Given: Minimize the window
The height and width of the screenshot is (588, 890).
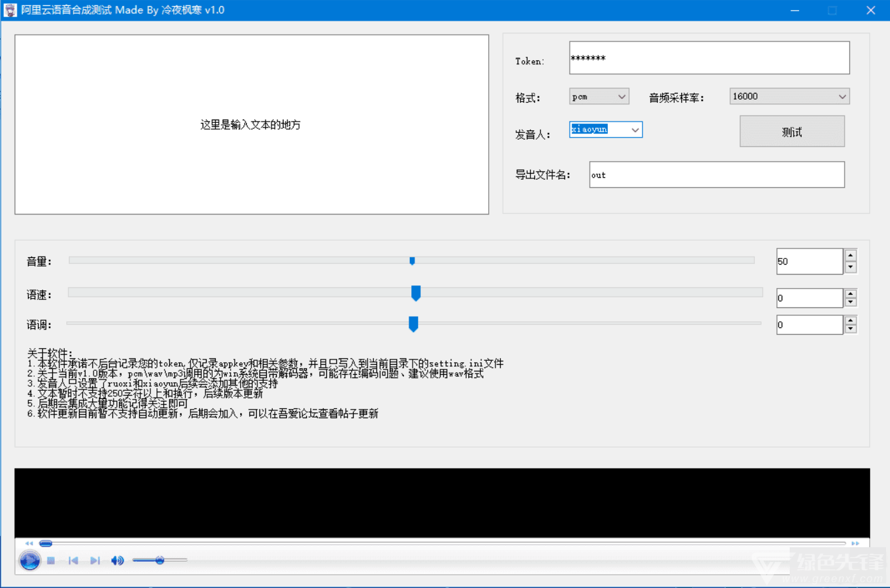Looking at the screenshot, I should [795, 10].
